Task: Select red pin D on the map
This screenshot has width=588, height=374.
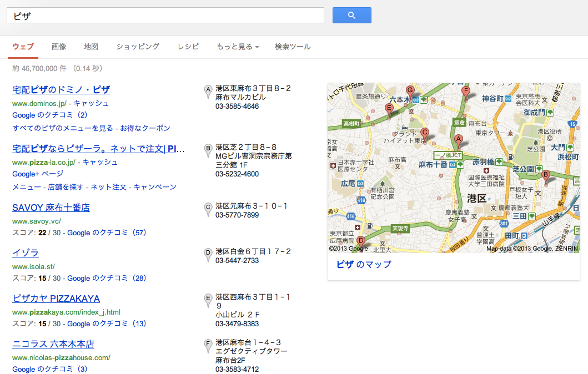Action: click(361, 242)
